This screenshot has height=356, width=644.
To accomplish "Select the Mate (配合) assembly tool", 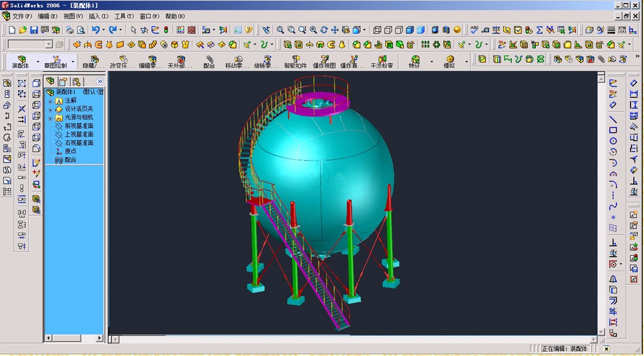I will point(209,59).
